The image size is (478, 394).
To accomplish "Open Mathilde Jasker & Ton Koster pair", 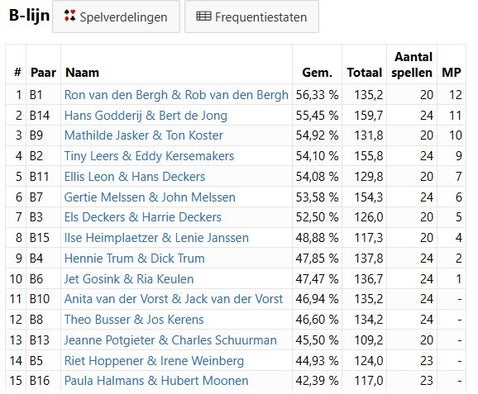I will (x=144, y=135).
